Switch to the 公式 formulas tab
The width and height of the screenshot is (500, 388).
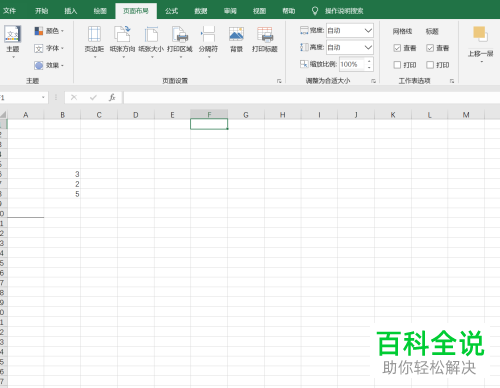click(171, 11)
